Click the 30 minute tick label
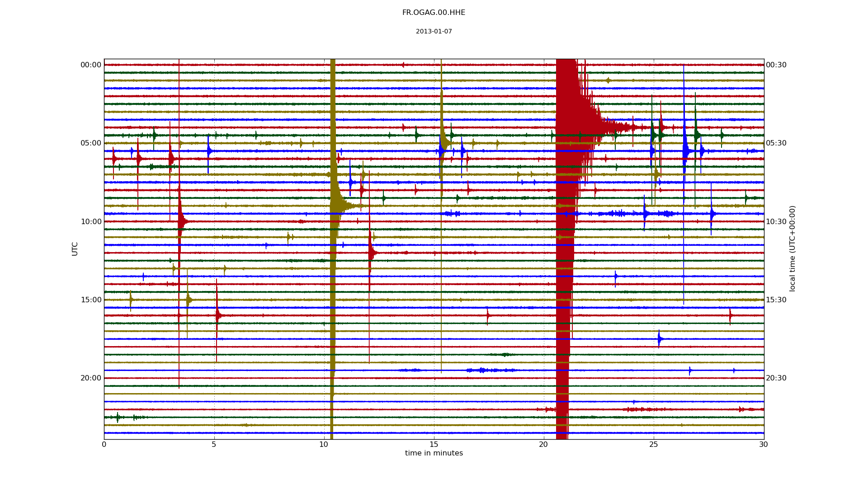Screen dimensions: 868x488 [x=764, y=445]
